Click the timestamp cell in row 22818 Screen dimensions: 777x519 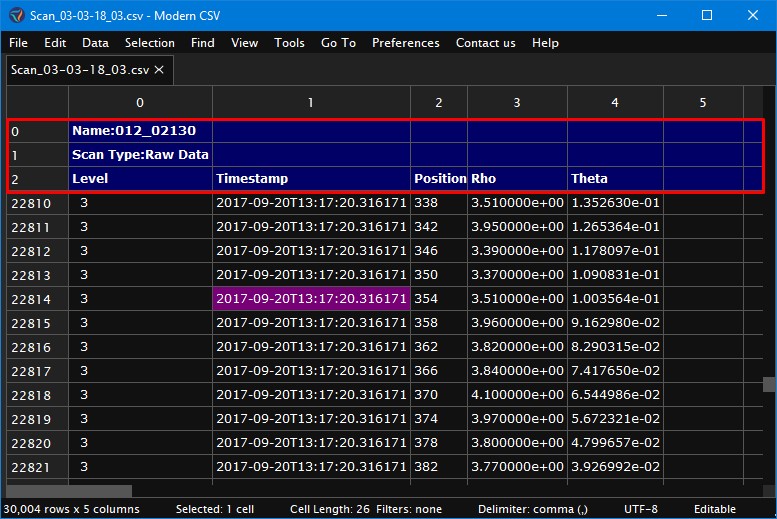tap(311, 395)
